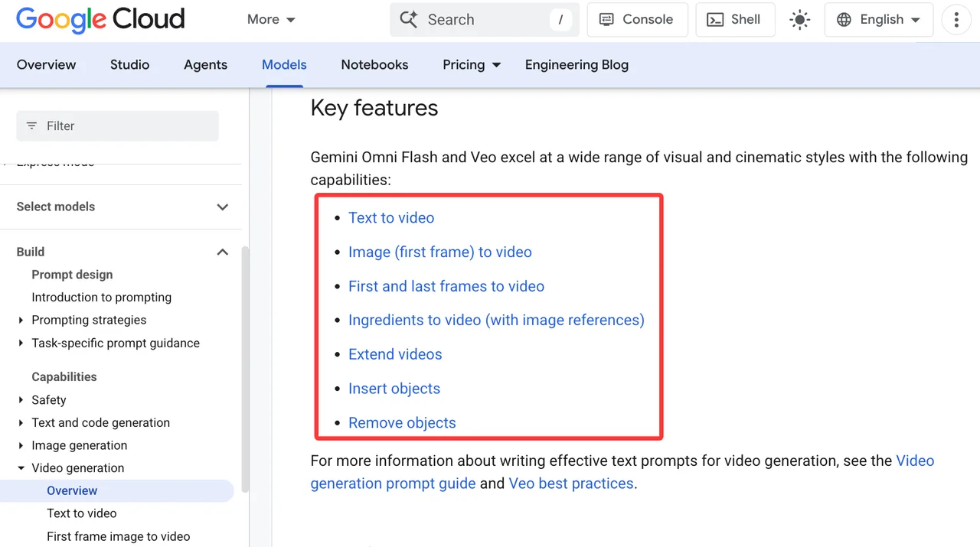The image size is (980, 547).
Task: Expand the Pricing dropdown arrow
Action: [x=496, y=65]
